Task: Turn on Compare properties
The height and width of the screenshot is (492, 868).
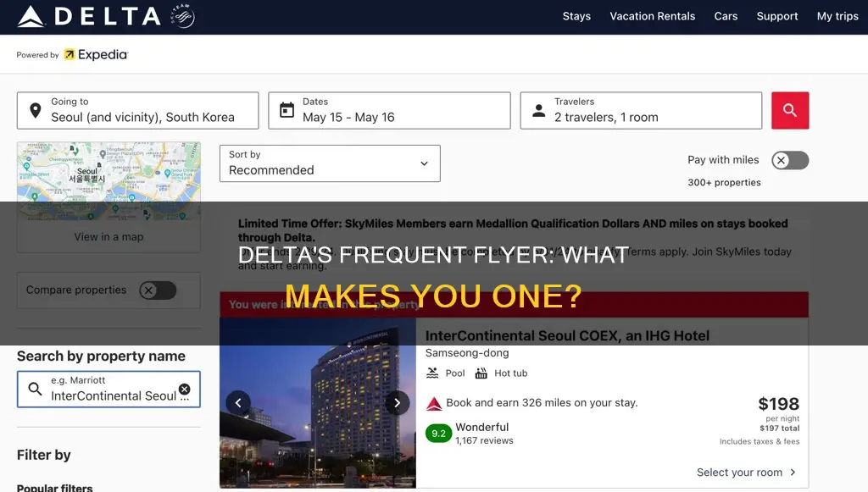Action: 157,290
